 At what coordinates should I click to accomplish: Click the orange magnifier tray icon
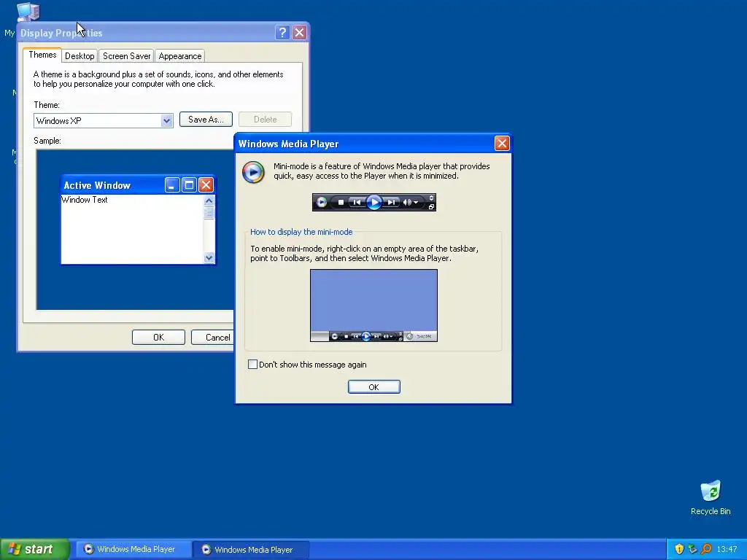(706, 549)
